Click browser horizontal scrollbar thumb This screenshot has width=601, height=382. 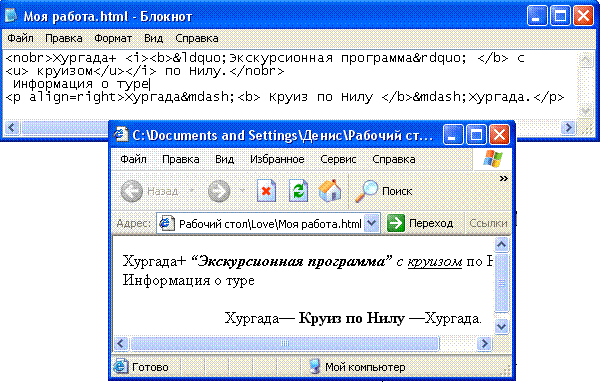(284, 343)
